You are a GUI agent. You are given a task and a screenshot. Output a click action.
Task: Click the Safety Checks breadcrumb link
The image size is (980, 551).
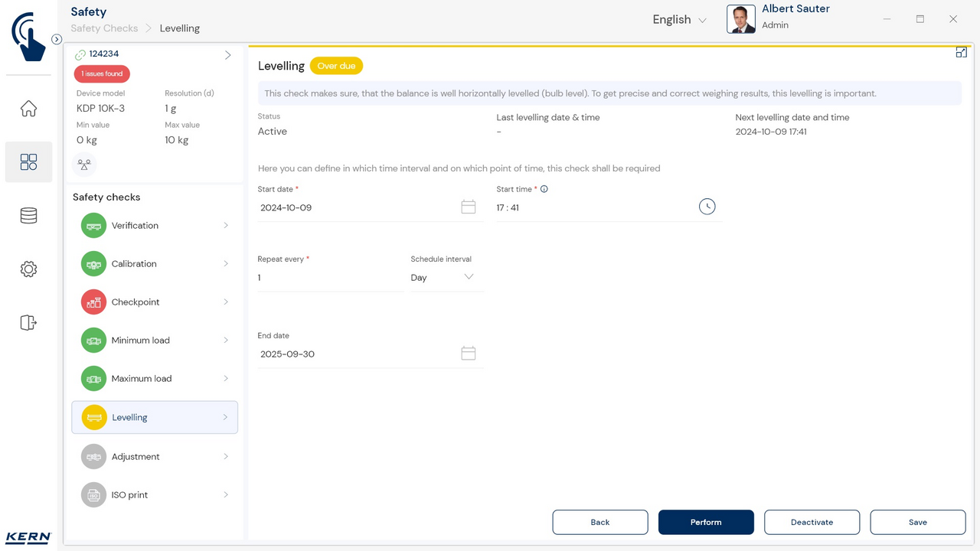pyautogui.click(x=104, y=28)
